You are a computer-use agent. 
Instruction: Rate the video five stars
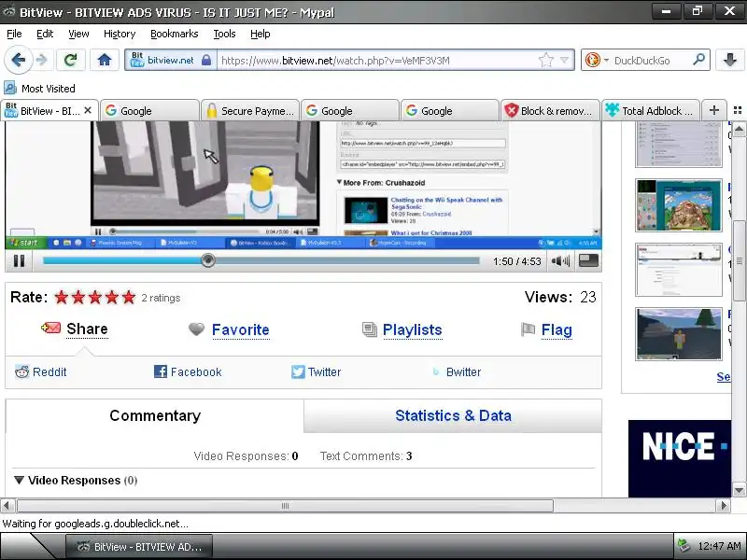click(x=129, y=297)
